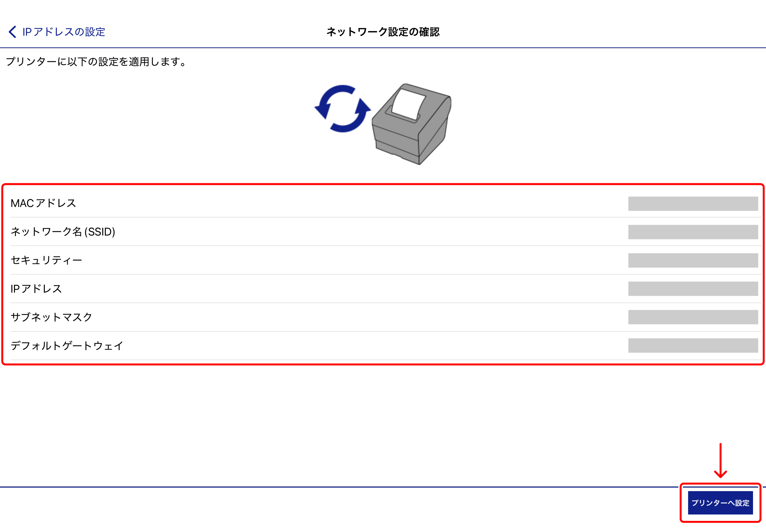Select the IPアドレス value field

pyautogui.click(x=693, y=289)
